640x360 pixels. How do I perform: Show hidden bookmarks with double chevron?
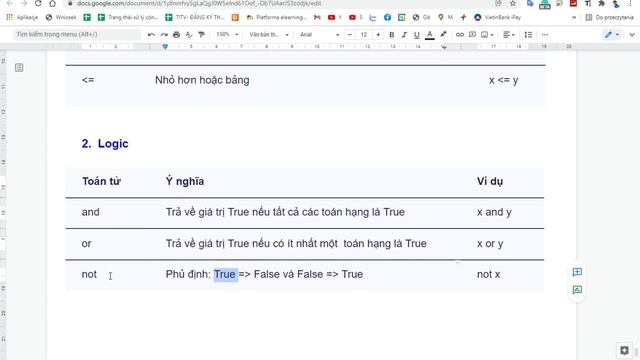(x=574, y=17)
